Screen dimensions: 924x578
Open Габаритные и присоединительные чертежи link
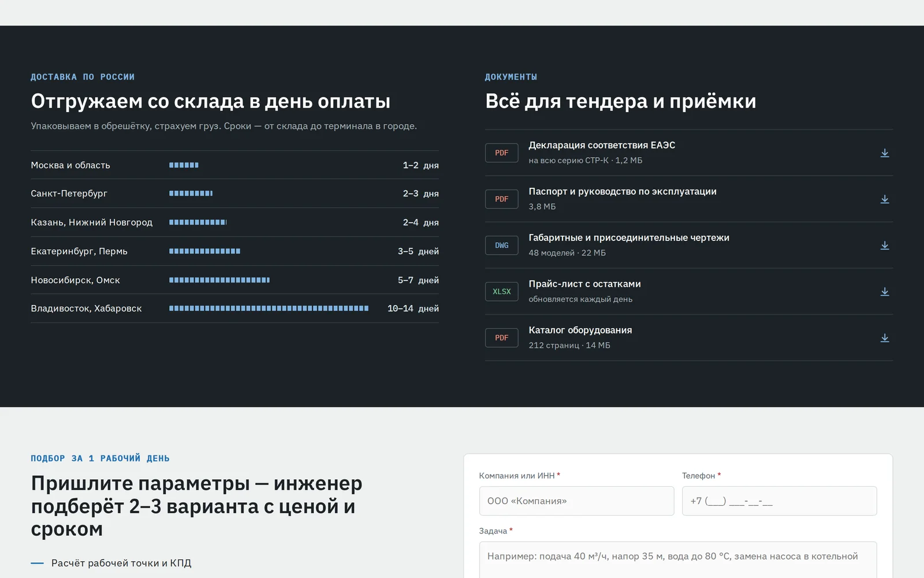tap(629, 238)
